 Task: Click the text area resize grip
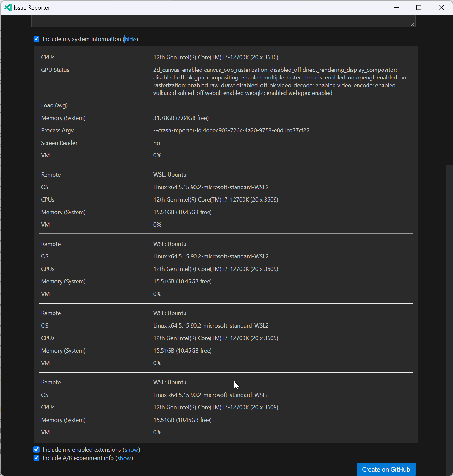413,25
